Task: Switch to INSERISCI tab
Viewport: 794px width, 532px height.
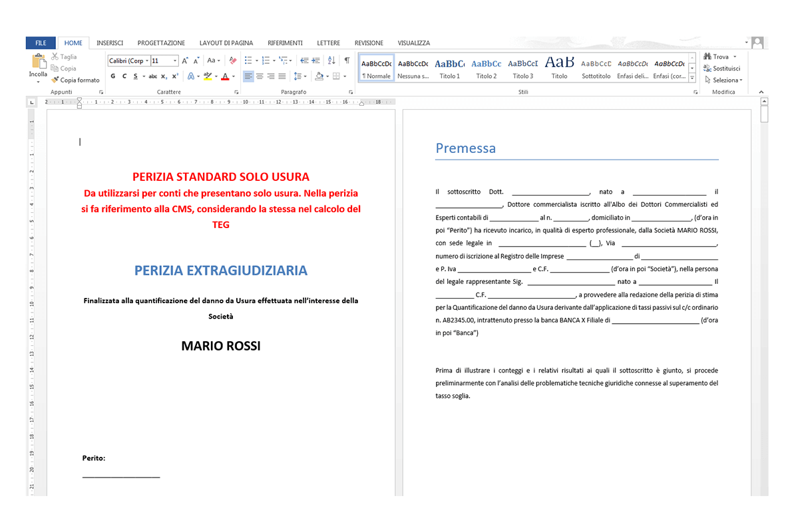Action: pyautogui.click(x=110, y=43)
